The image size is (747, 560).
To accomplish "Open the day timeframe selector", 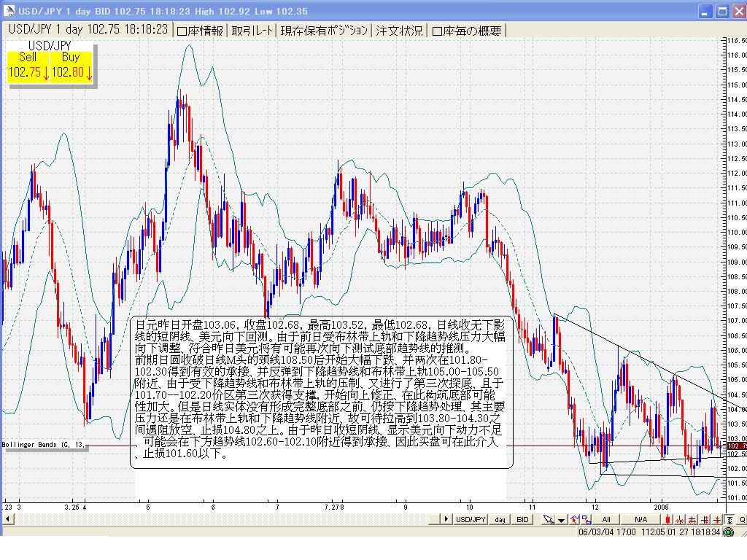I will coord(500,519).
